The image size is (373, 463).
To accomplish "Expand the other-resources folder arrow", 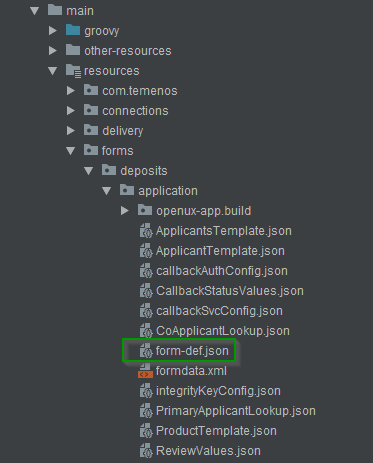I will point(53,51).
